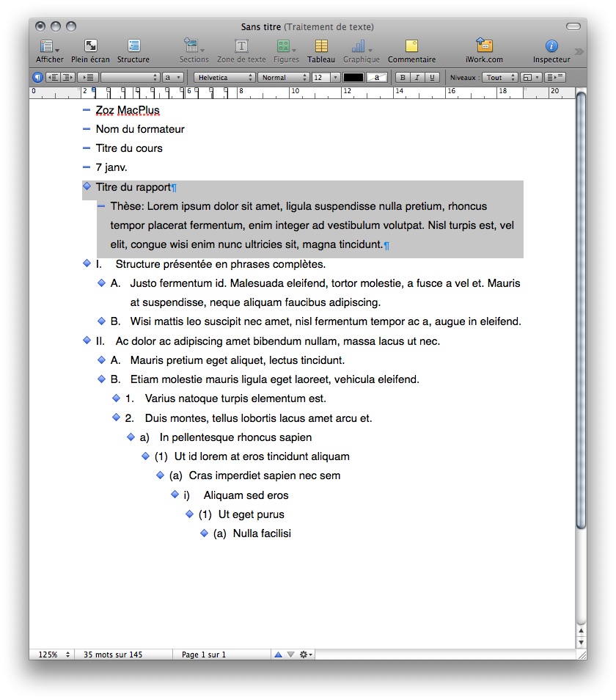
Task: Show hidden toolbar items with the chevron
Action: pyautogui.click(x=579, y=51)
